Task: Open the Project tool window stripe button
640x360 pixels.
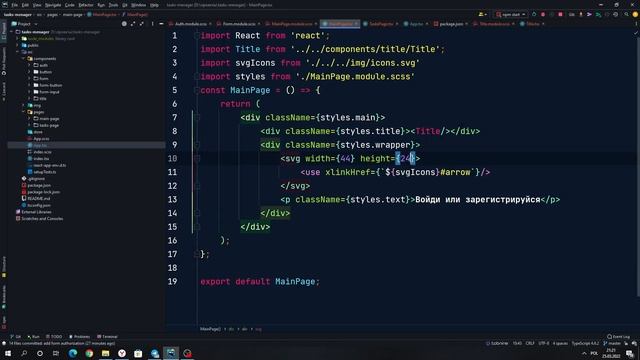Action: [x=4, y=31]
